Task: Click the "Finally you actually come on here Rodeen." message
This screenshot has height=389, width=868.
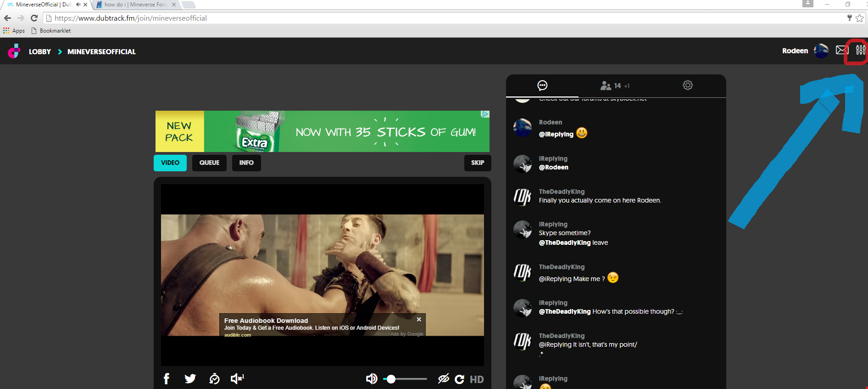Action: (x=600, y=200)
